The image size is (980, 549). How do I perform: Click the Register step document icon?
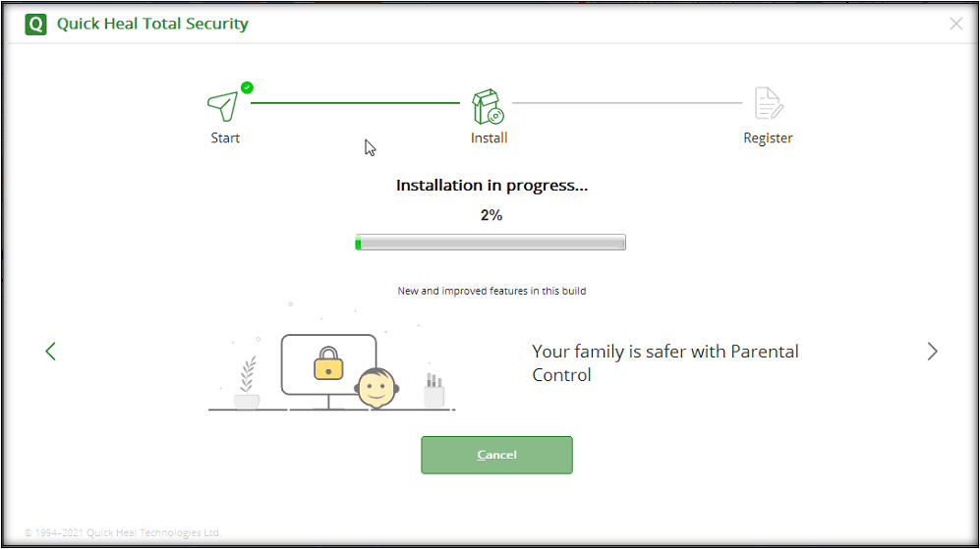pos(768,103)
